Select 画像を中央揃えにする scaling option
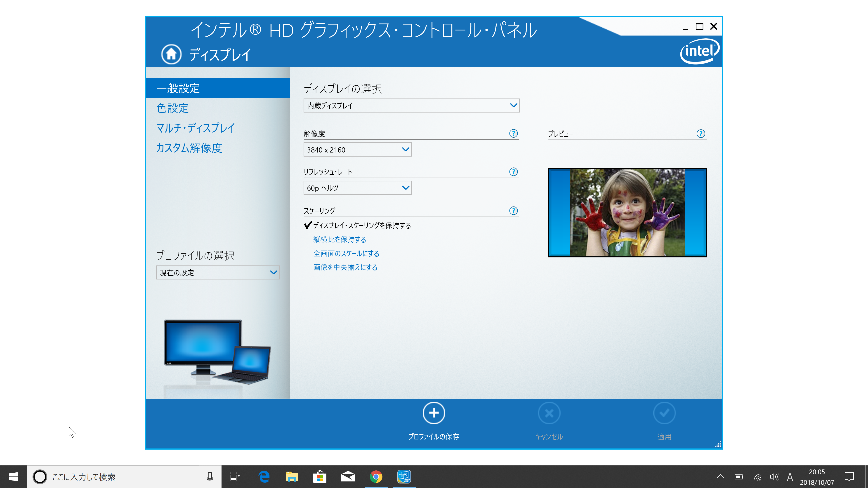The height and width of the screenshot is (488, 868). 345,267
